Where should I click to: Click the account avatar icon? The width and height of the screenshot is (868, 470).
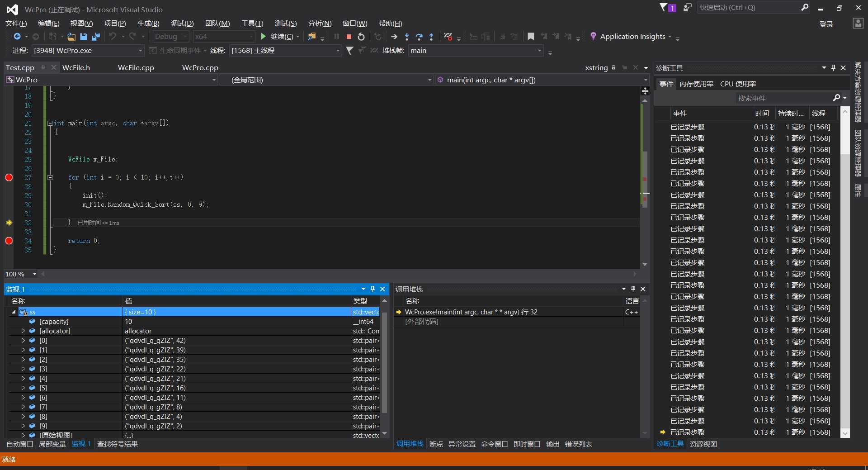pyautogui.click(x=858, y=24)
